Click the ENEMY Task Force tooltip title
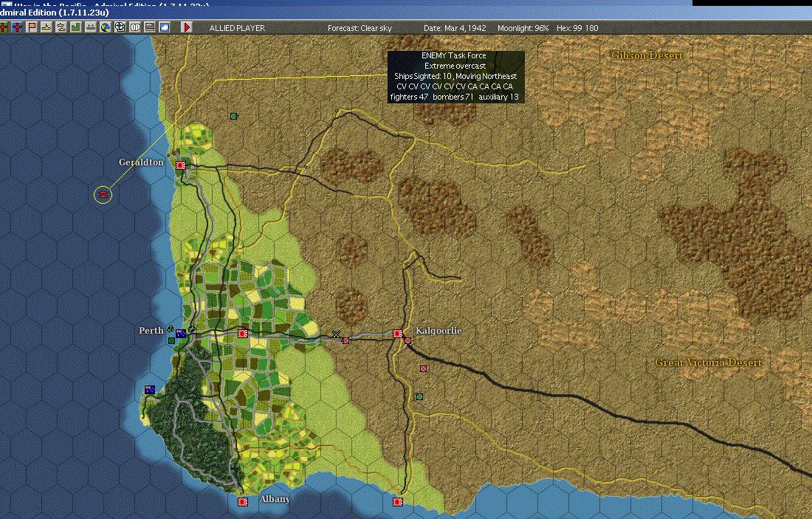 point(454,55)
